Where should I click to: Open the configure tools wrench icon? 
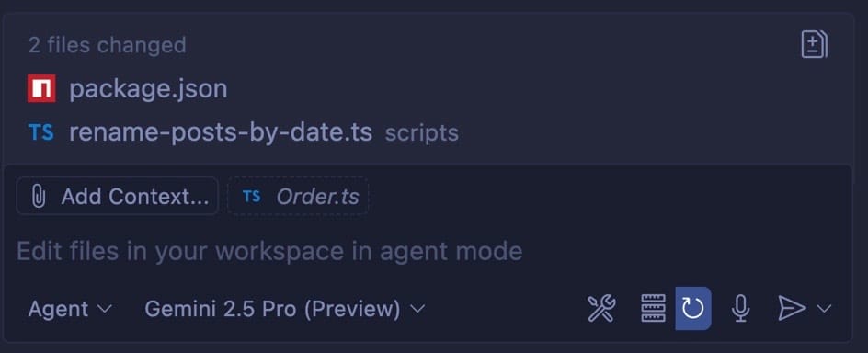601,308
